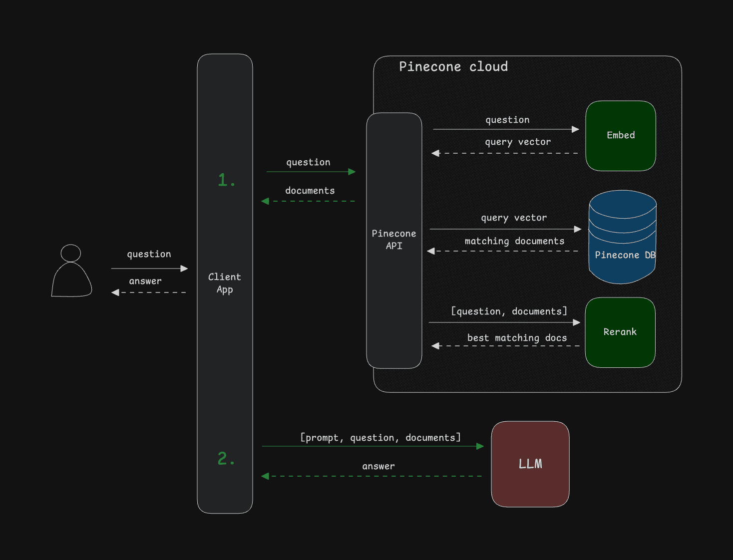Click the Client App label

pyautogui.click(x=225, y=283)
